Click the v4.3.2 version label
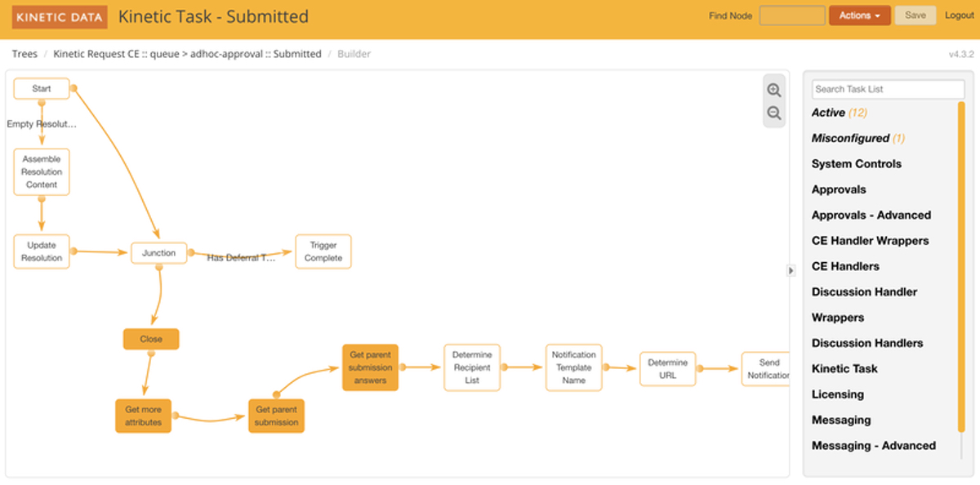The image size is (980, 485). (961, 55)
